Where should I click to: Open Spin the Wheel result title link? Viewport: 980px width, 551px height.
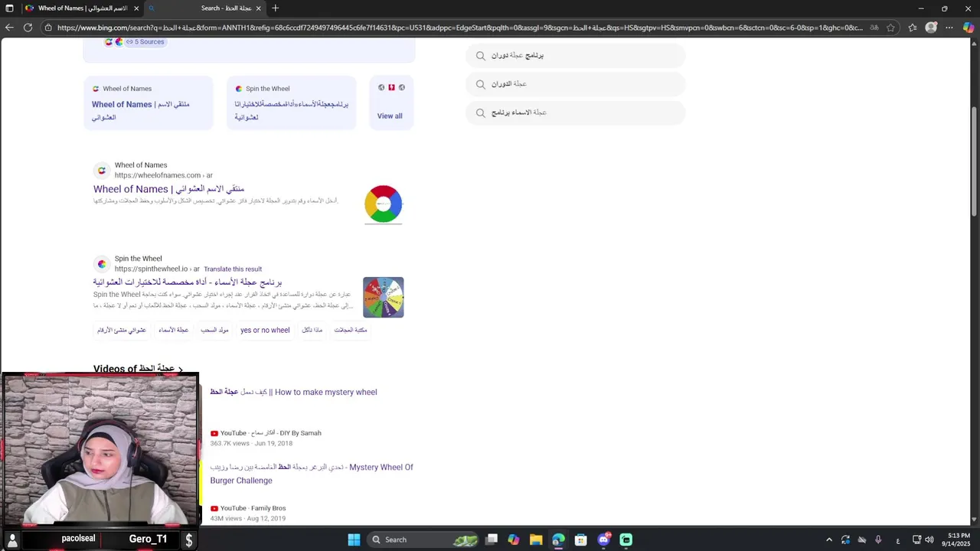[188, 282]
